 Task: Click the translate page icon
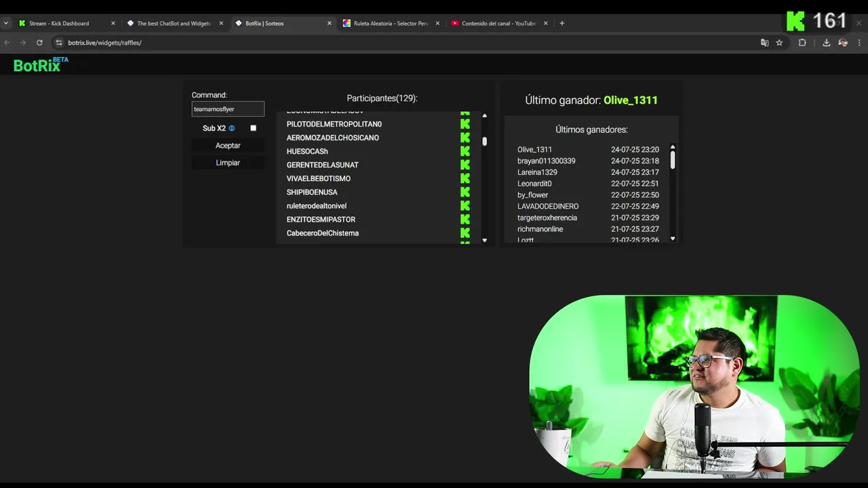click(764, 43)
